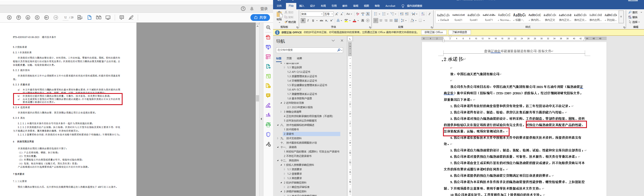Add a comment note in PDF toolbar

click(122, 18)
